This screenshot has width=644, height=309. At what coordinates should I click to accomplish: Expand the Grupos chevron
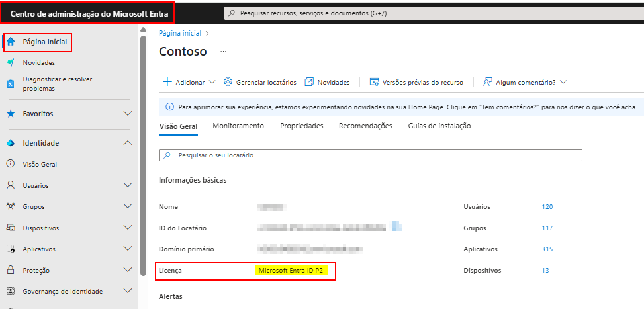click(128, 206)
